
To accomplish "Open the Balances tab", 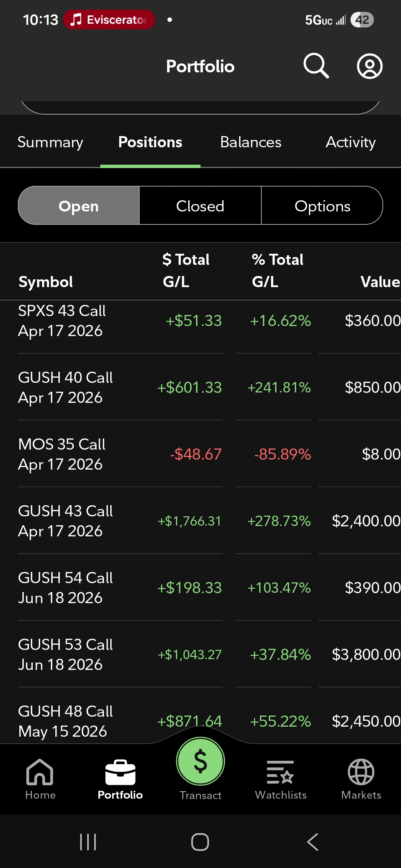I will click(251, 142).
